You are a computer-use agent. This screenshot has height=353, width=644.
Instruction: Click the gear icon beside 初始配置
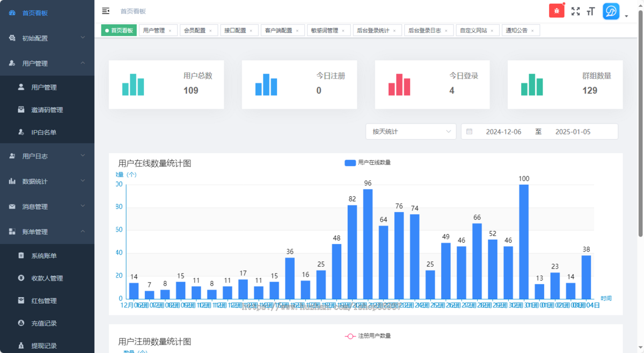coord(12,38)
